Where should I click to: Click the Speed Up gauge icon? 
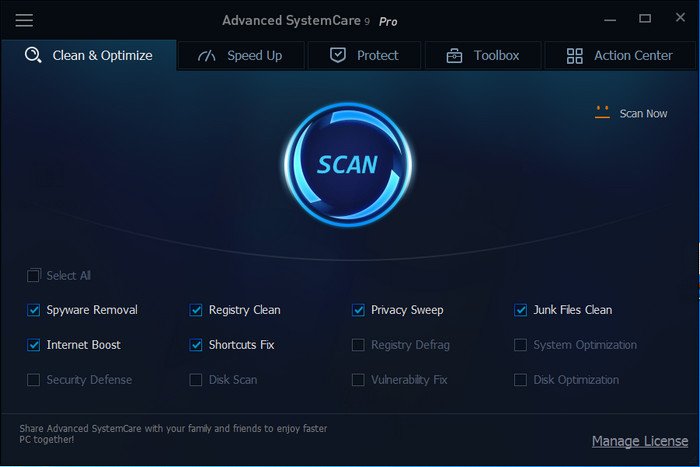pos(207,56)
